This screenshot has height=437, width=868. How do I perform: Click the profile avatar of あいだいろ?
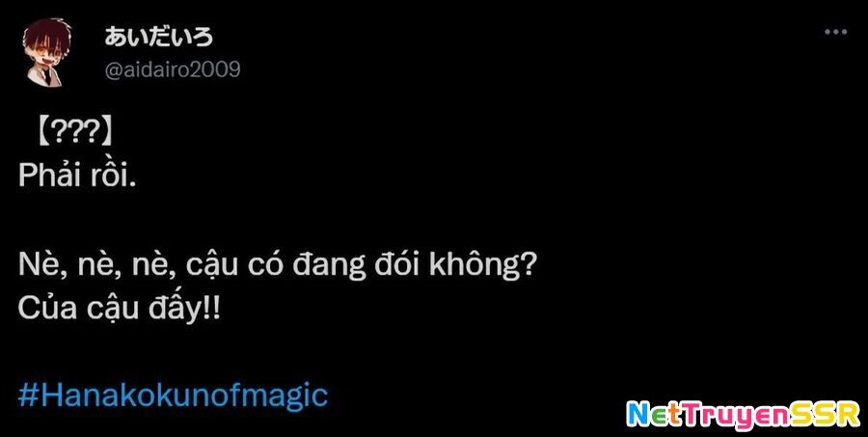[x=46, y=53]
